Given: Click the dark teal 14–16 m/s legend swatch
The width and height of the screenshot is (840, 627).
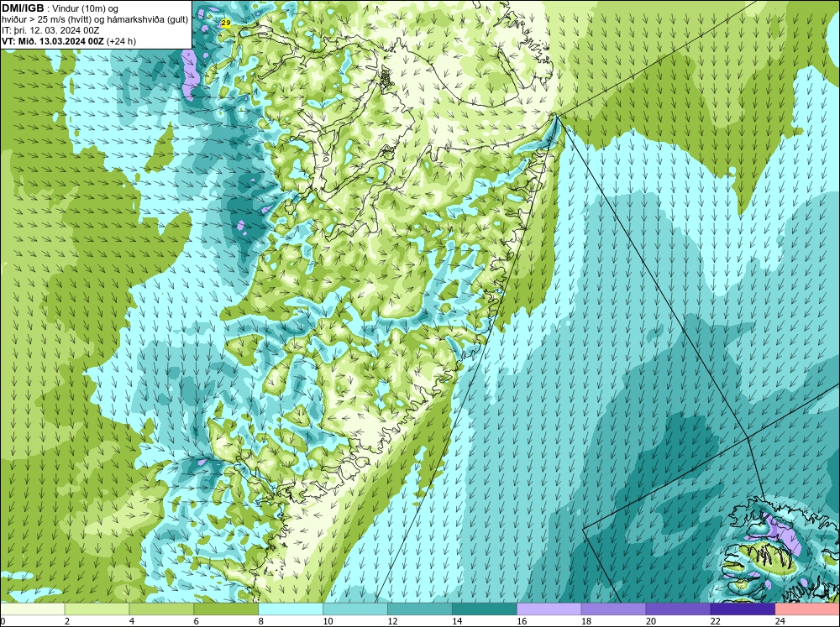Looking at the screenshot, I should [x=485, y=609].
